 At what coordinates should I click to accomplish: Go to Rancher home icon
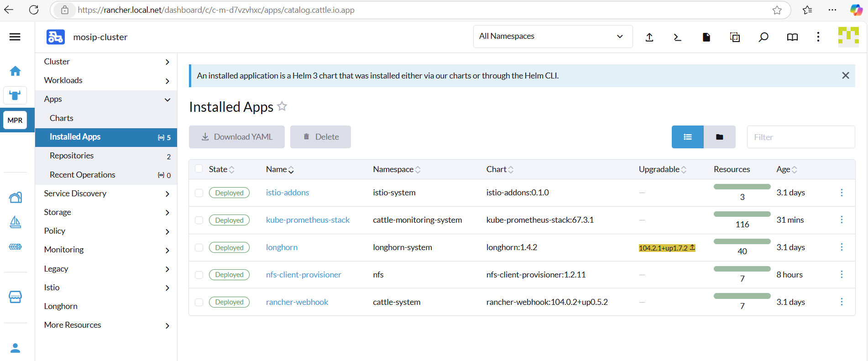(x=15, y=71)
